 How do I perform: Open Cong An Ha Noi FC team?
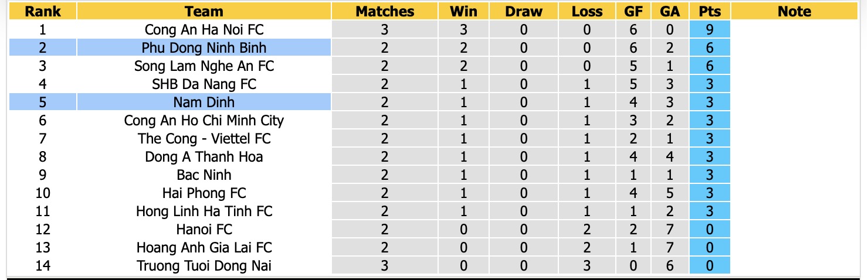[x=204, y=29]
